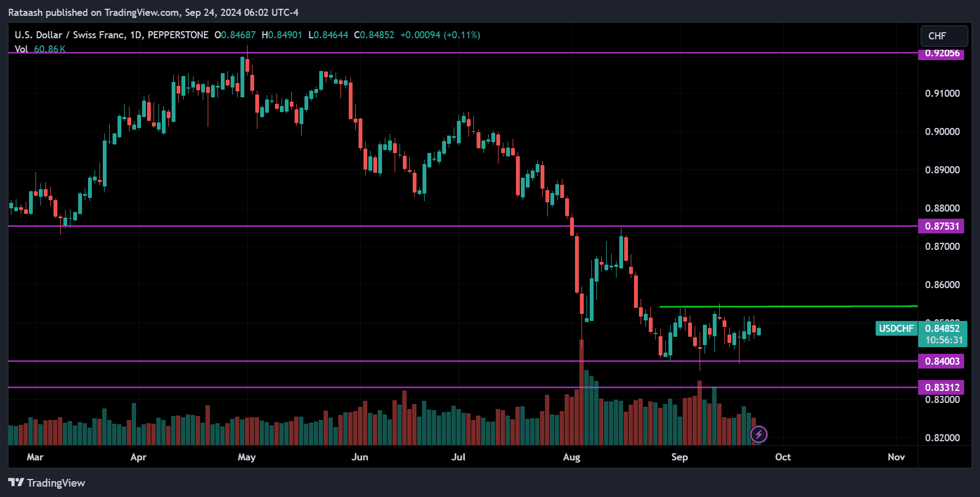The height and width of the screenshot is (497, 980).
Task: Click the countdown timer 10:56:31
Action: point(944,340)
